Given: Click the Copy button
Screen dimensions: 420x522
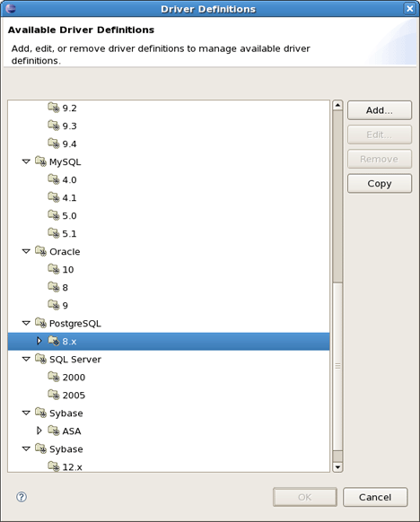Looking at the screenshot, I should (x=380, y=184).
